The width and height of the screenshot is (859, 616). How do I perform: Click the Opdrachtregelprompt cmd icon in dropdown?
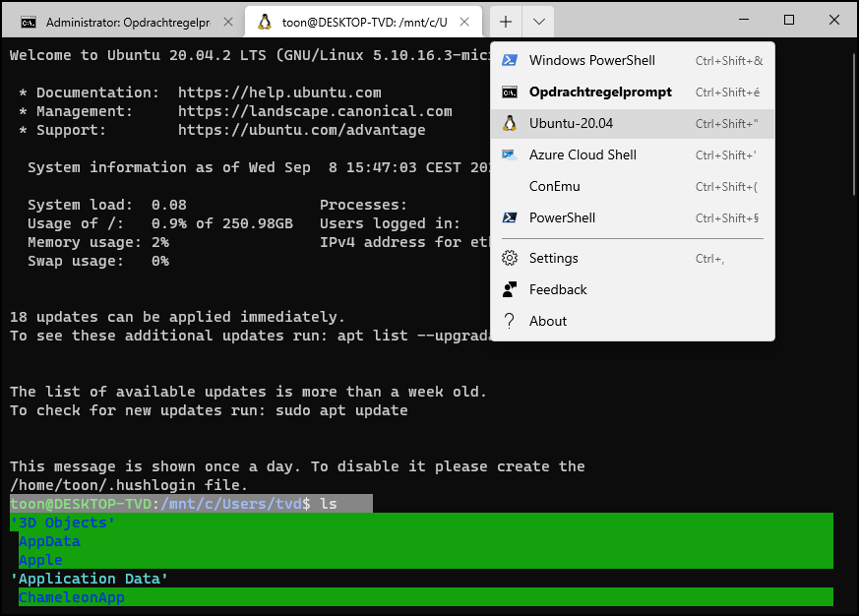(510, 92)
